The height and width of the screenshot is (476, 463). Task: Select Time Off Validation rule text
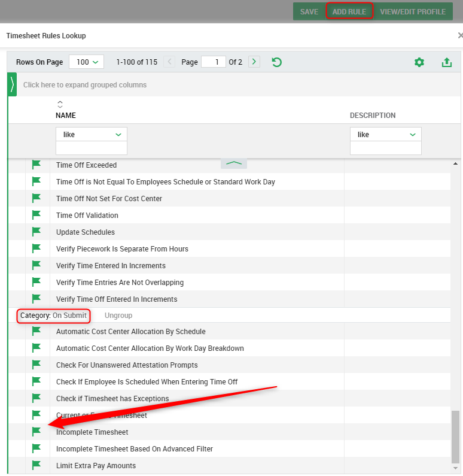[x=87, y=216]
